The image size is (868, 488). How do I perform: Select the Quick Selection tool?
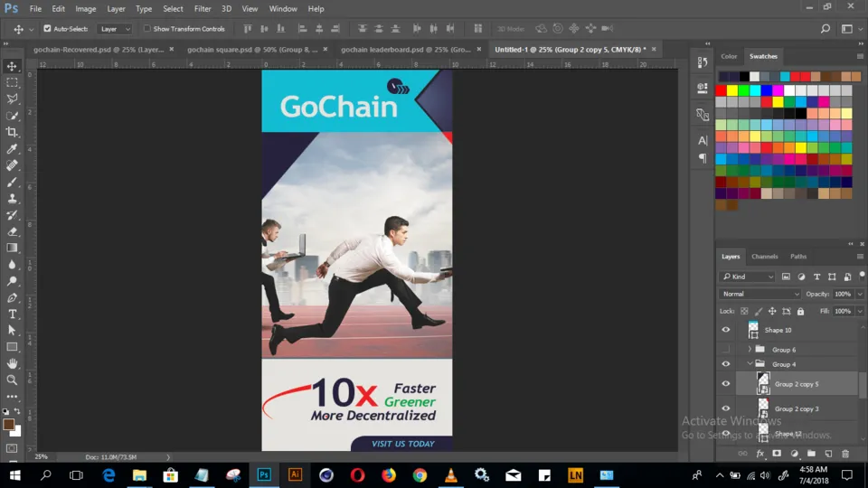point(12,116)
